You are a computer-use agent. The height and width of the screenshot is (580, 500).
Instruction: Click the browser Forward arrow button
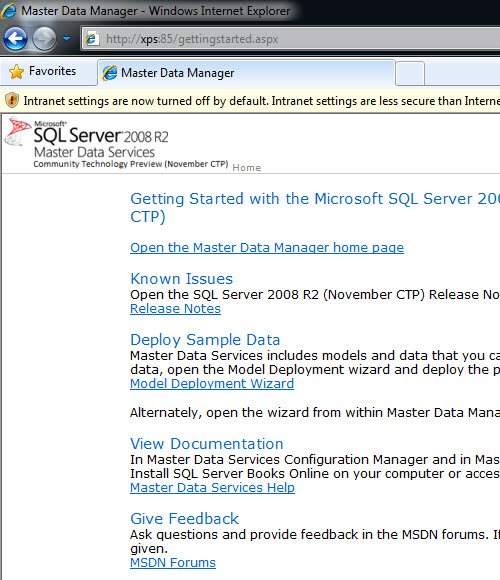point(44,38)
